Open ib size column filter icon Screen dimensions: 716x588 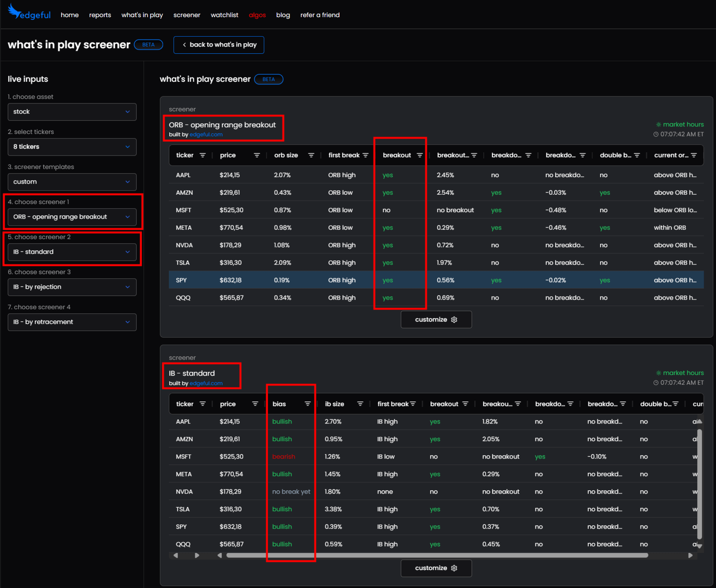(360, 404)
